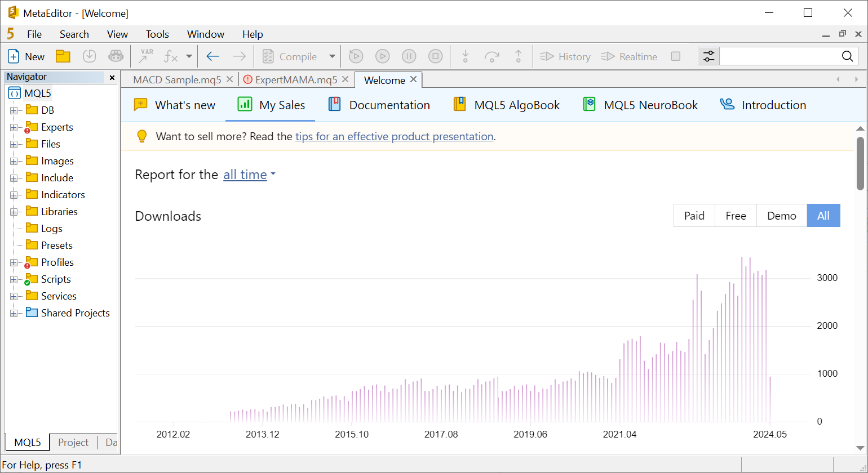Open the Tools menu
Image resolution: width=868 pixels, height=473 pixels.
click(x=157, y=34)
